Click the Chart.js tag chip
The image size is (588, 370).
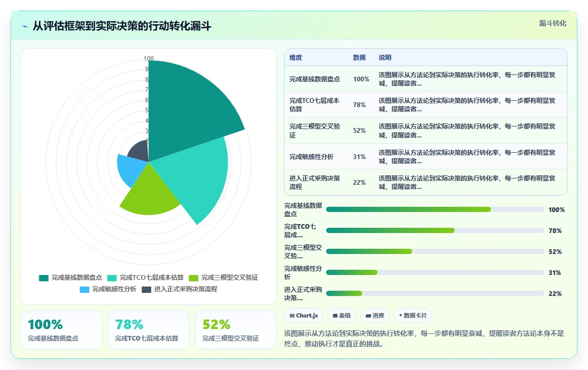coord(304,315)
